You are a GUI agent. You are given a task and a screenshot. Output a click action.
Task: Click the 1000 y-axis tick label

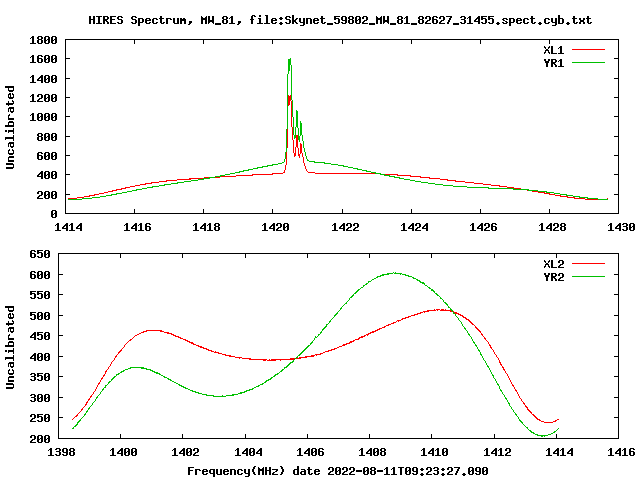pyautogui.click(x=43, y=118)
